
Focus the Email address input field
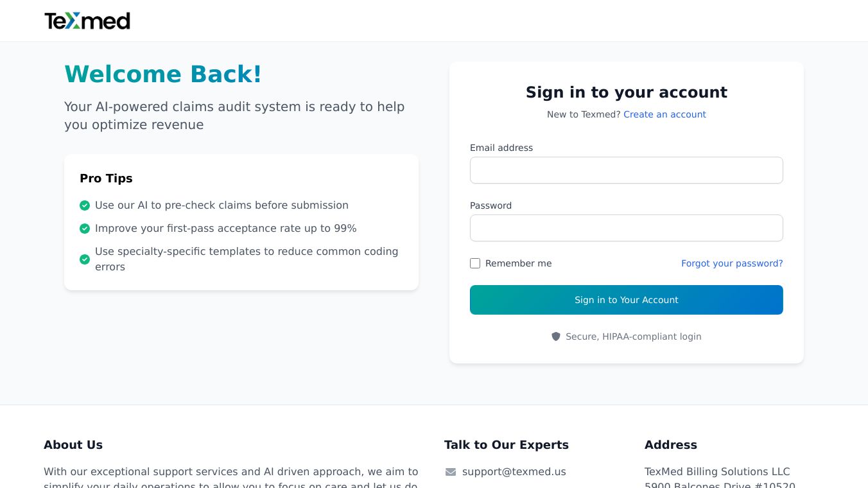point(626,170)
